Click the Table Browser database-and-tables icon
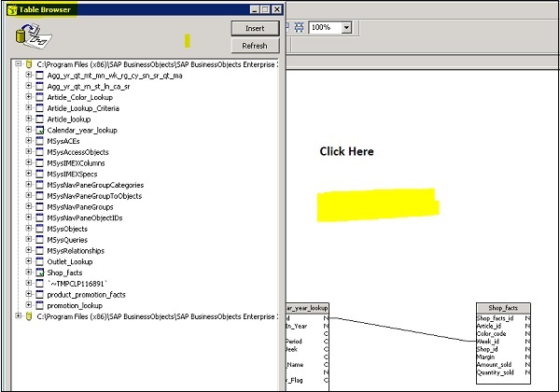 (x=32, y=36)
